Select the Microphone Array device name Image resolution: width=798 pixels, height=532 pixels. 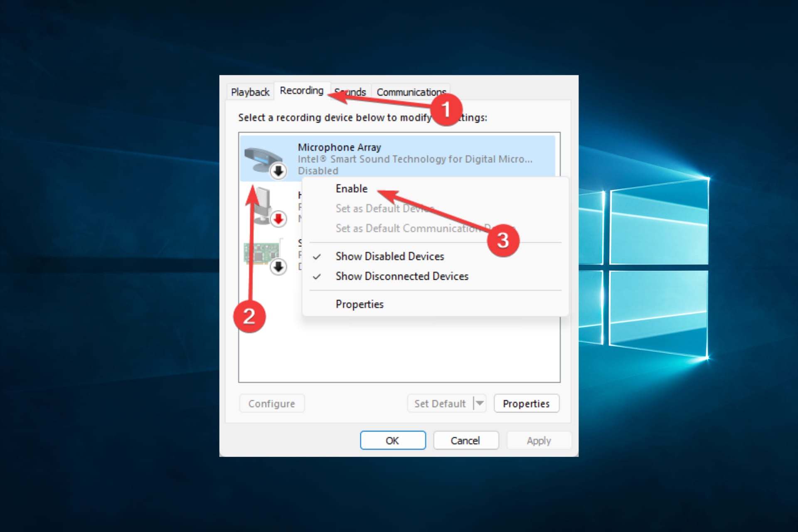point(339,148)
